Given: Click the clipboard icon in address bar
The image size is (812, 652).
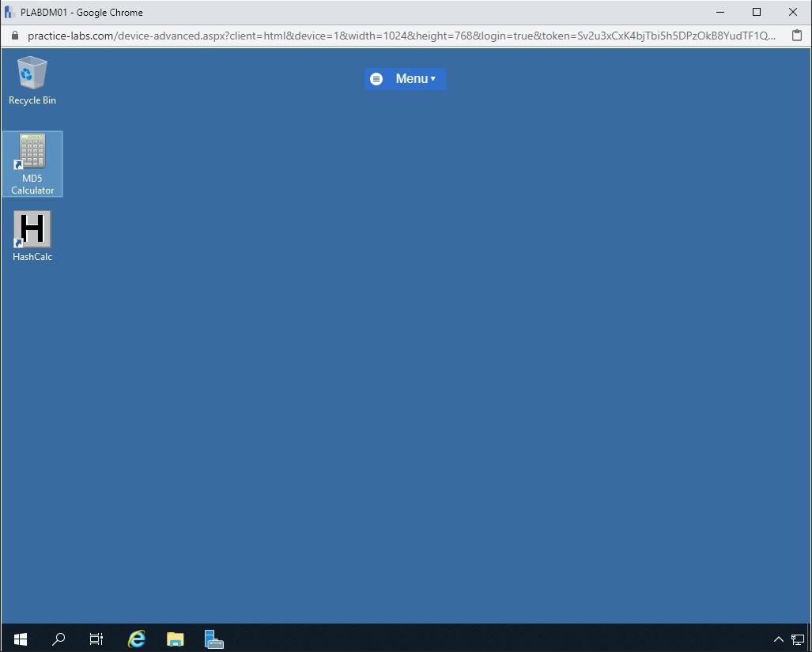Looking at the screenshot, I should coord(797,36).
